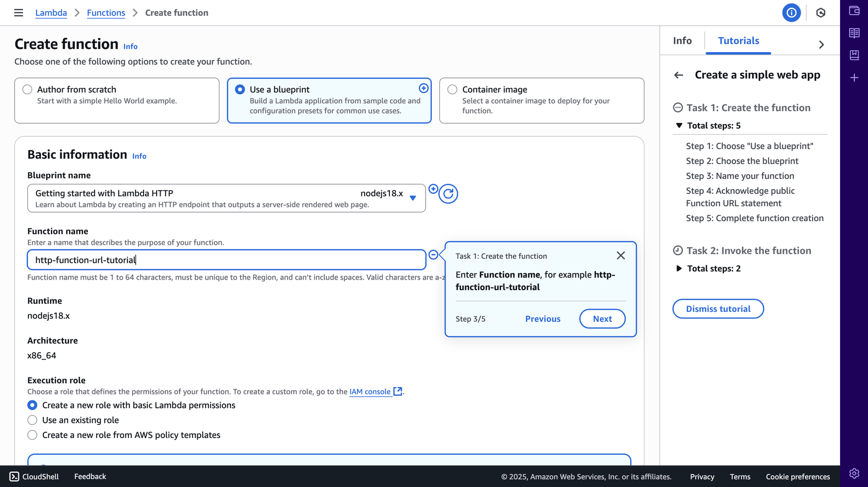
Task: Click the plus icon in right sidebar
Action: (854, 78)
